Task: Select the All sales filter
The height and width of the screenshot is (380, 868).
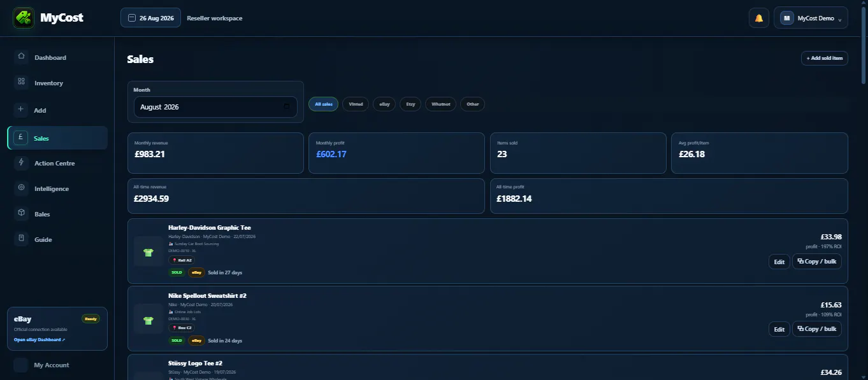Action: tap(324, 104)
